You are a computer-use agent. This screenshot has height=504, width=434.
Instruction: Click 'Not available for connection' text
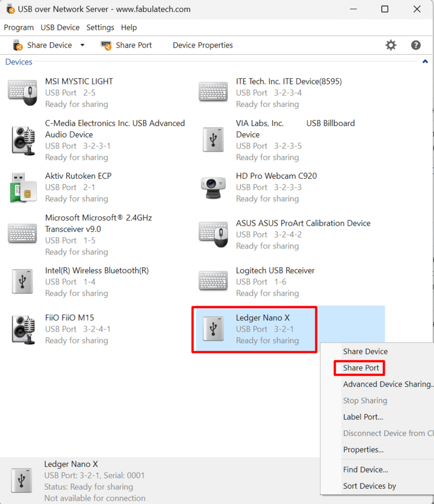click(95, 498)
